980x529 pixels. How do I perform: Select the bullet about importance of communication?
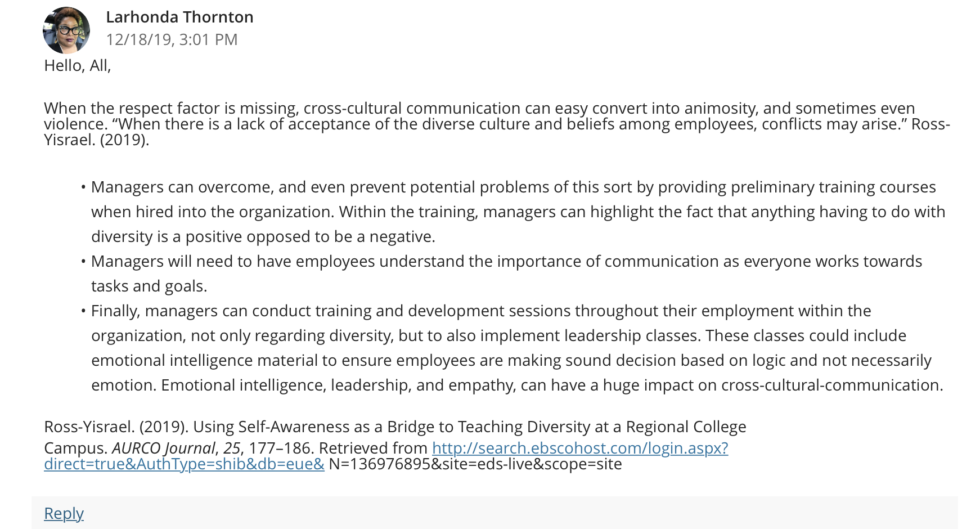[506, 274]
